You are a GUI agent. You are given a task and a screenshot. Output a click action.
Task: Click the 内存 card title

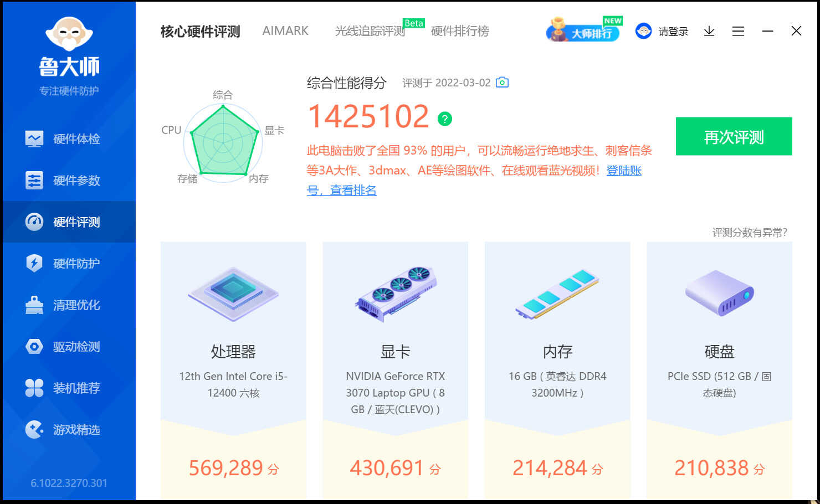point(557,352)
